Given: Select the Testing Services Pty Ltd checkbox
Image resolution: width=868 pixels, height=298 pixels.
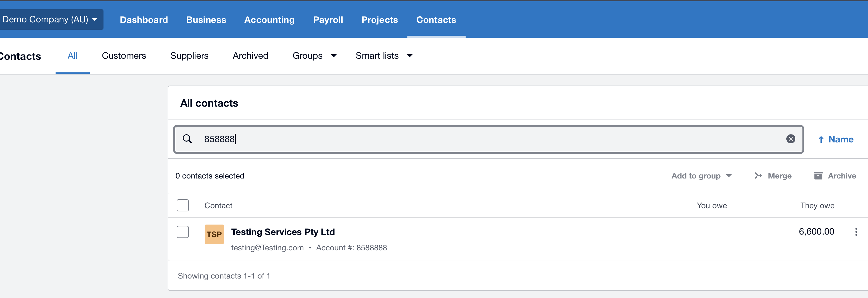Looking at the screenshot, I should pos(183,232).
